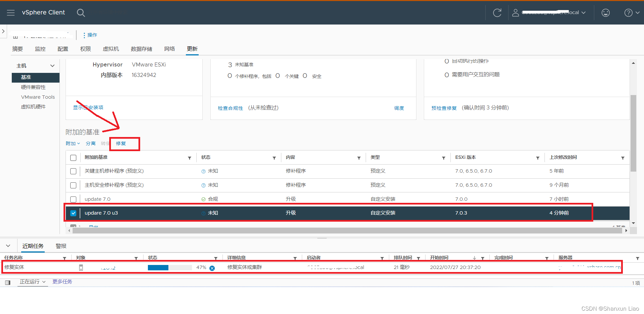Screen dimensions: 644x314
Task: Switch to the 数据存储 tab
Action: pyautogui.click(x=142, y=49)
